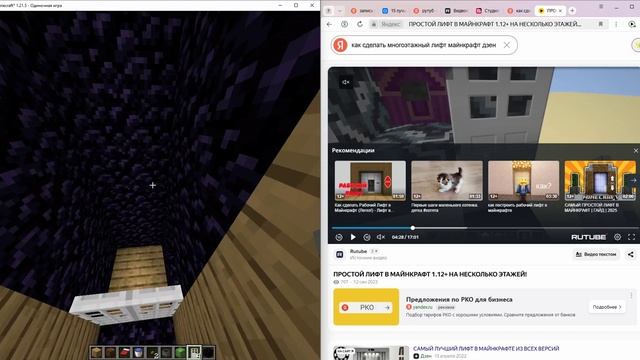Select the last dark hotbar slot
The image size is (640, 360).
[x=208, y=352]
